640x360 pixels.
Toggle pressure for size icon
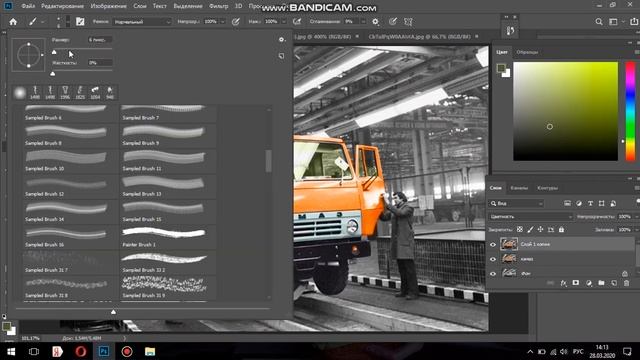click(393, 22)
